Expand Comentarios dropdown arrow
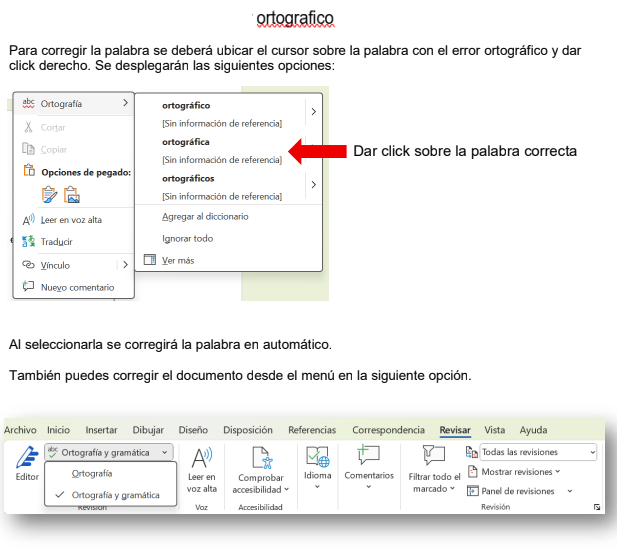Image resolution: width=617 pixels, height=559 pixels. [369, 487]
